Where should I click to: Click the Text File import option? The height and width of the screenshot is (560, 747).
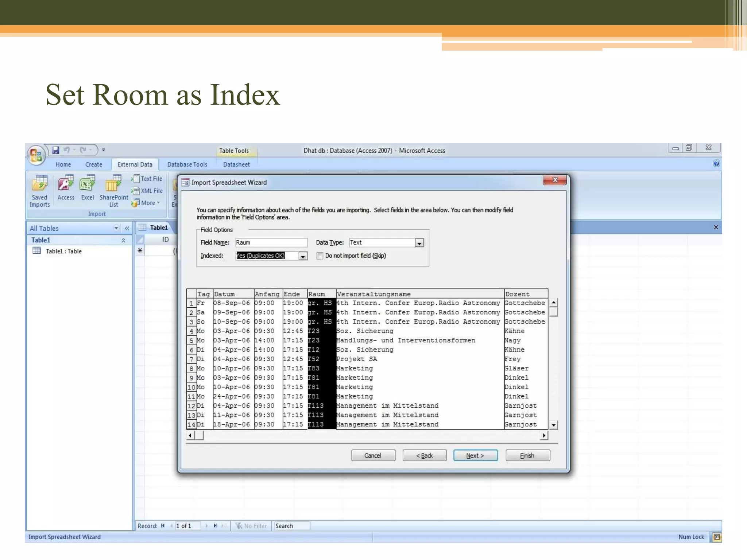tap(147, 179)
